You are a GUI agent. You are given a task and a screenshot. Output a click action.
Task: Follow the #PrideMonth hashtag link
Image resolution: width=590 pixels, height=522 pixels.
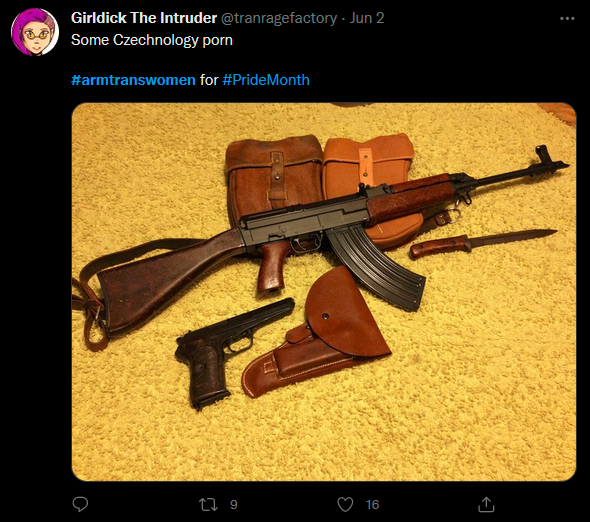click(x=266, y=80)
